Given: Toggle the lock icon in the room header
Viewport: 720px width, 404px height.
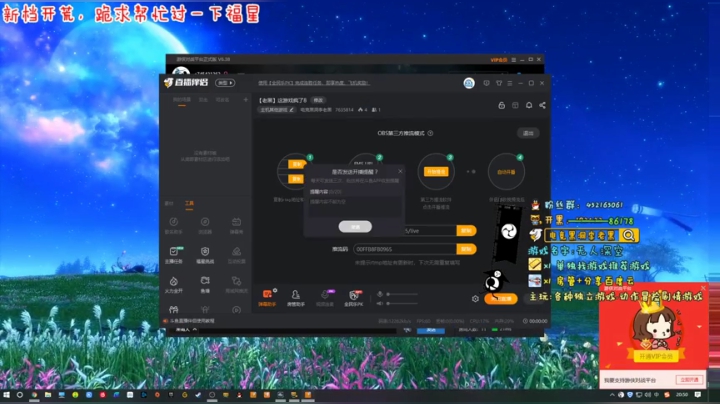Looking at the screenshot, I should coord(501,105).
